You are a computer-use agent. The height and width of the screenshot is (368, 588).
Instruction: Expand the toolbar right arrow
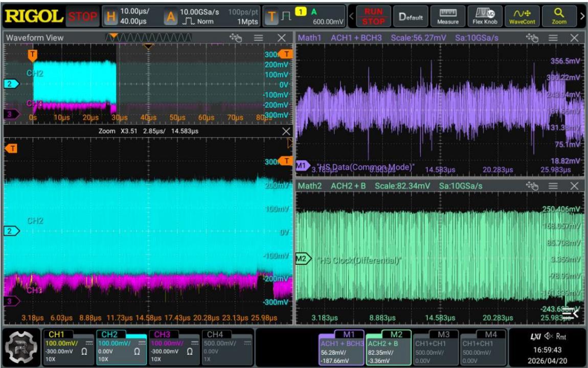pyautogui.click(x=582, y=16)
